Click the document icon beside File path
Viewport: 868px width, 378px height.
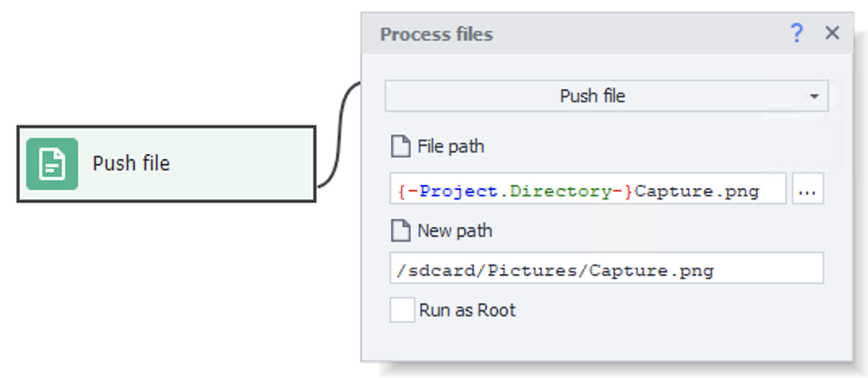(x=400, y=147)
